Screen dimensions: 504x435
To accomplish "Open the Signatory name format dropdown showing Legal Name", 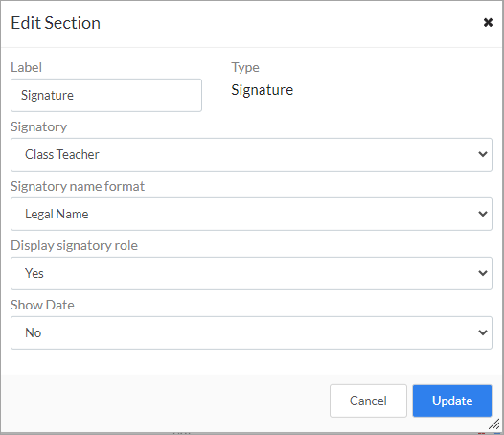I will tap(251, 214).
